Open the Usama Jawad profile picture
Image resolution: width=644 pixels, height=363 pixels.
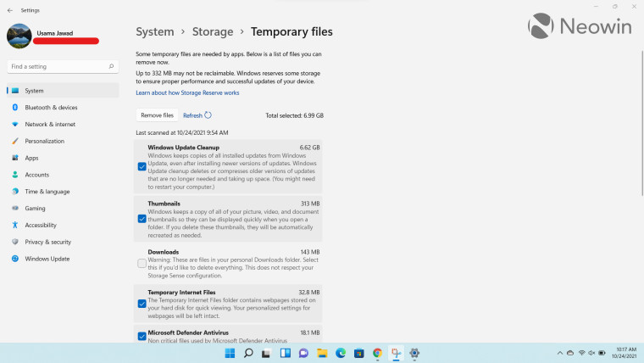[x=19, y=36]
